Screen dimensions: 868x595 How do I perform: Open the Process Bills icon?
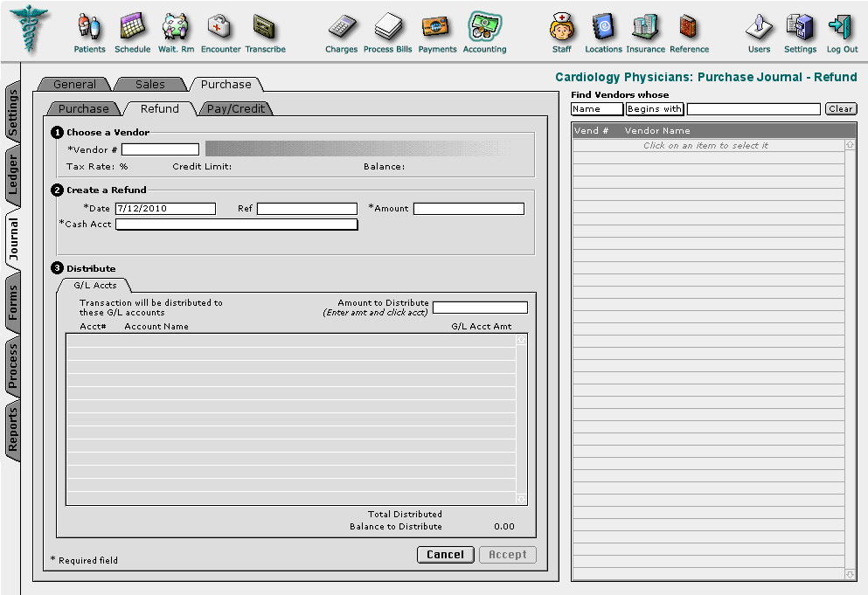pyautogui.click(x=388, y=26)
